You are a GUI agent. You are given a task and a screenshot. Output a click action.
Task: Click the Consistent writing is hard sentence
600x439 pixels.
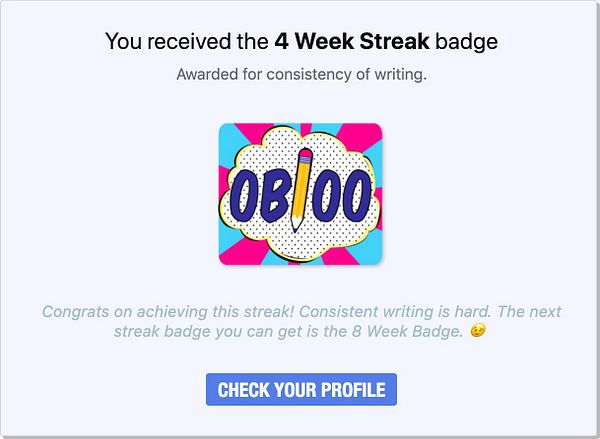click(x=395, y=312)
